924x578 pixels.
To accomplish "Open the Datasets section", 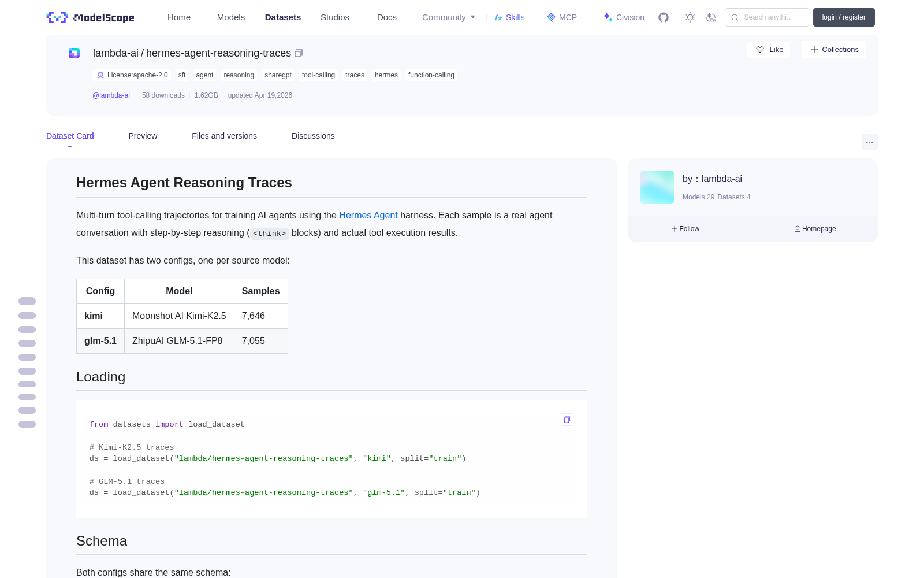I will (283, 17).
